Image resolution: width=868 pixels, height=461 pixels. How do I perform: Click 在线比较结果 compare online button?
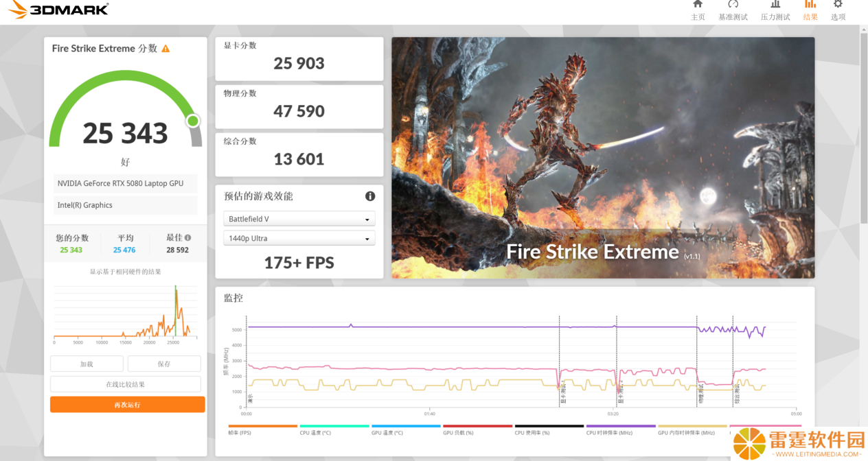[x=126, y=384]
